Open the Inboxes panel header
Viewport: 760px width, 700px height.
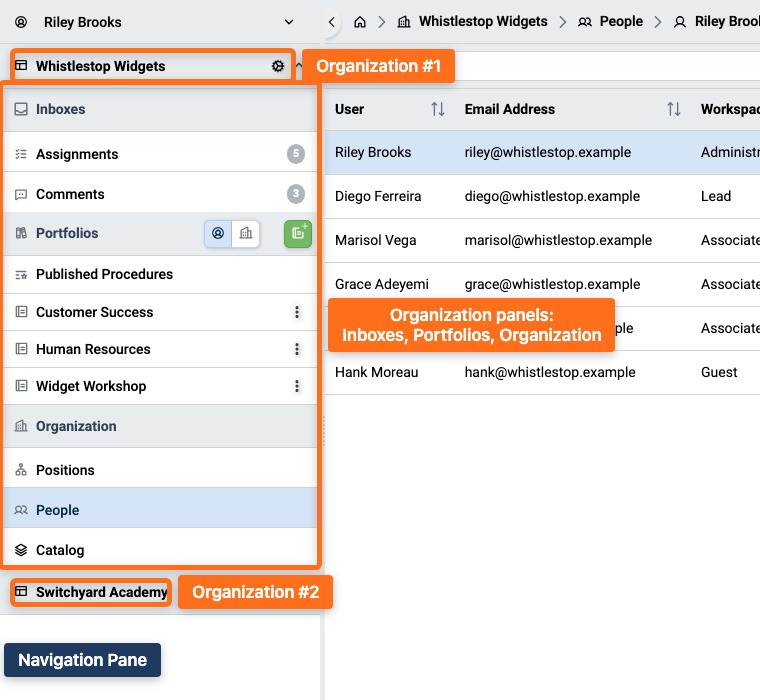pos(160,109)
